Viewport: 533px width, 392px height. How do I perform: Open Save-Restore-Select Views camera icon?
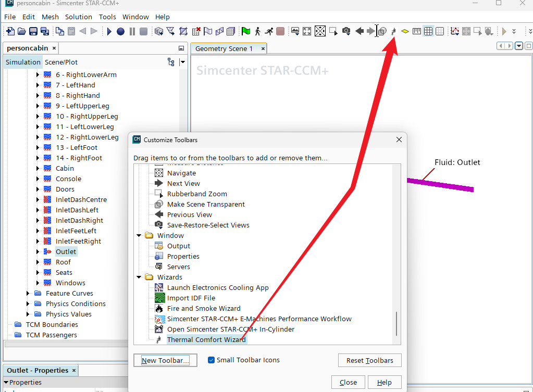coord(346,31)
